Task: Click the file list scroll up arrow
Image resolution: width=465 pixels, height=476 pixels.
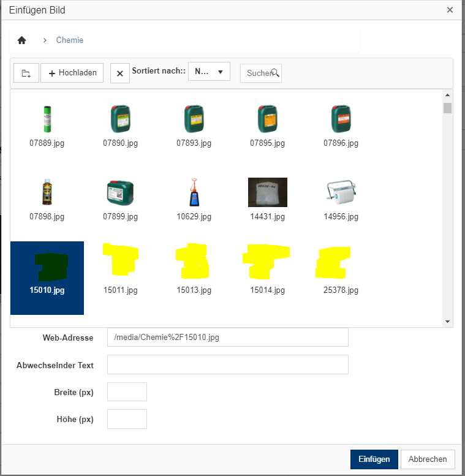Action: coord(447,95)
